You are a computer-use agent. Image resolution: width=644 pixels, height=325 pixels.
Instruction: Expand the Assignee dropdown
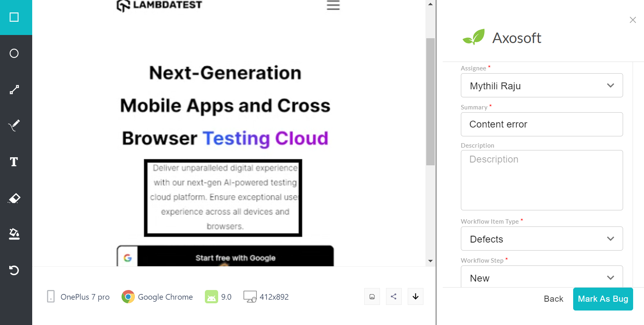(x=541, y=86)
